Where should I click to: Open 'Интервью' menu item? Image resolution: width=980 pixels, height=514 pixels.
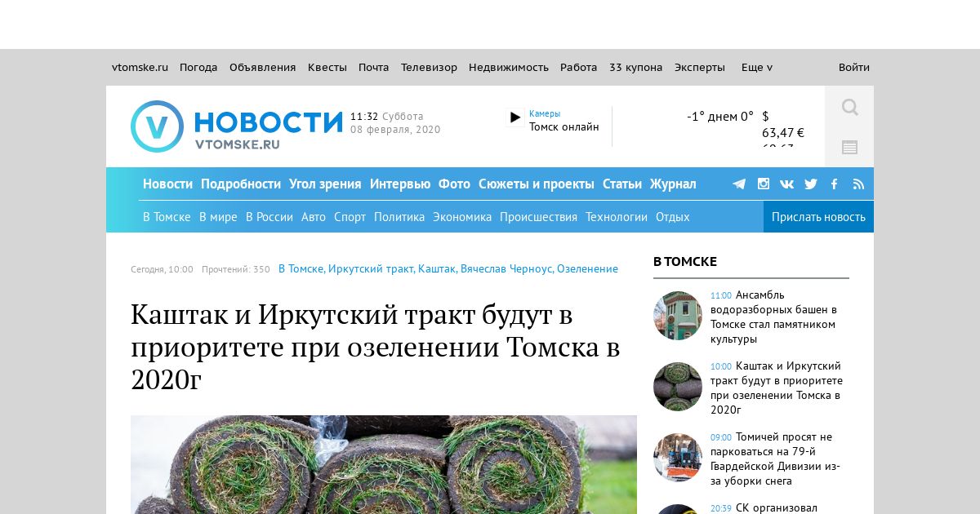pos(400,184)
